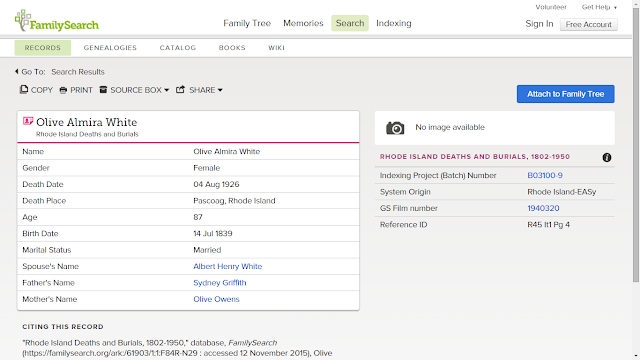The height and width of the screenshot is (360, 640).
Task: Expand the Source Box dropdown arrow
Action: coord(167,90)
